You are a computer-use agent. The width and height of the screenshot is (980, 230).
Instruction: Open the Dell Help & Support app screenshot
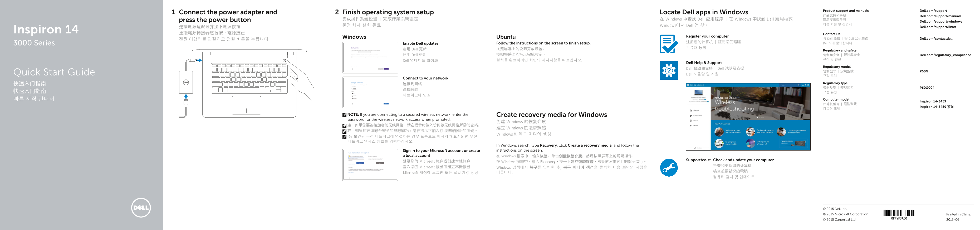coord(748,117)
